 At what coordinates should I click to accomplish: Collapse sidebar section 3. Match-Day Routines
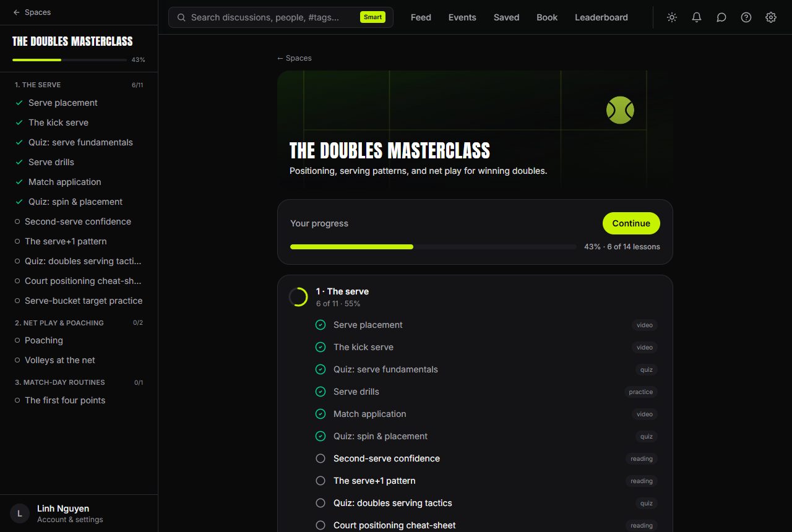coord(79,382)
